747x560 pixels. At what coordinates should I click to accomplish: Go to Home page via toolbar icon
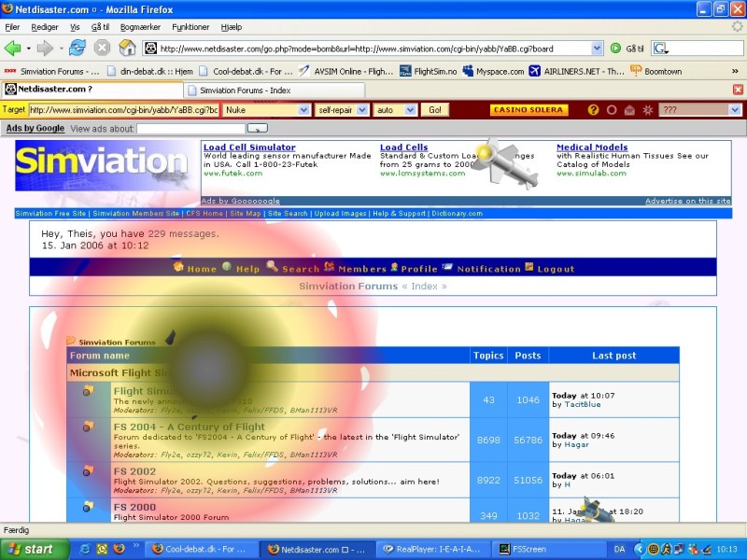click(x=127, y=48)
